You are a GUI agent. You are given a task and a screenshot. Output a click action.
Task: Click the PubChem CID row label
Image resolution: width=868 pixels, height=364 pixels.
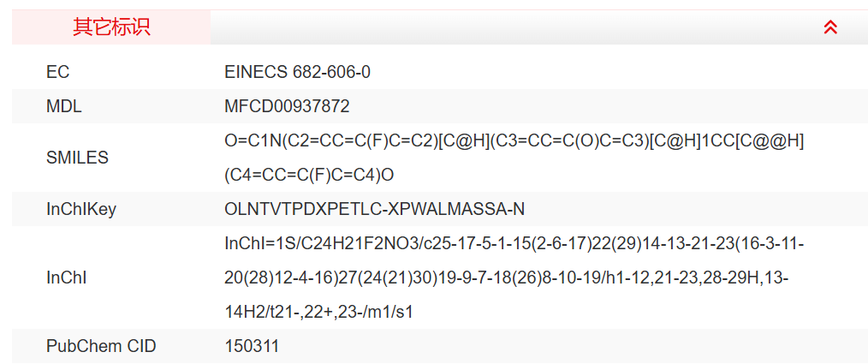click(101, 347)
